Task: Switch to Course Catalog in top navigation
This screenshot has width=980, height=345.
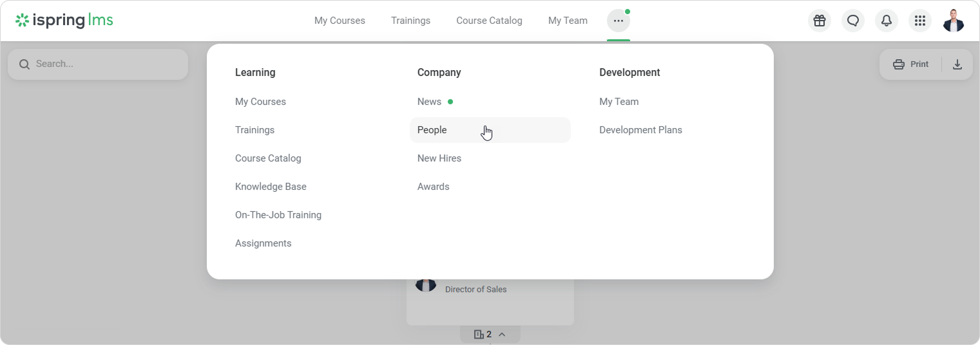Action: (489, 21)
